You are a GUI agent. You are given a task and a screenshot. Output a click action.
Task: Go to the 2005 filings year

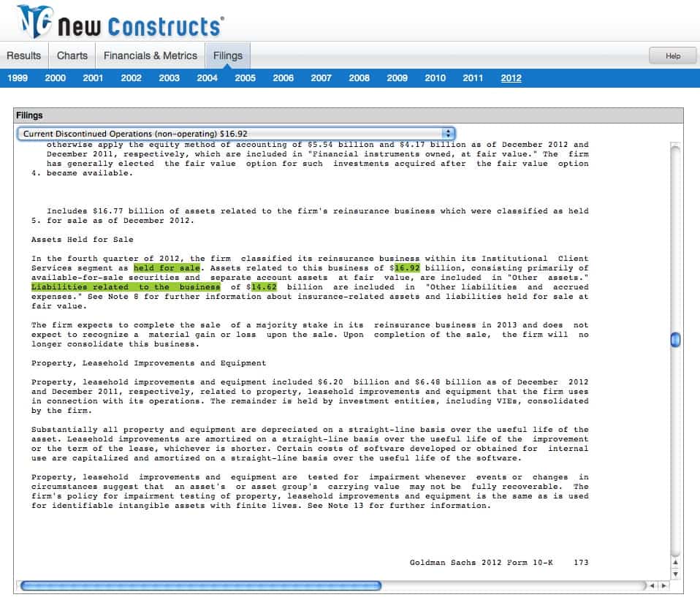click(x=245, y=78)
